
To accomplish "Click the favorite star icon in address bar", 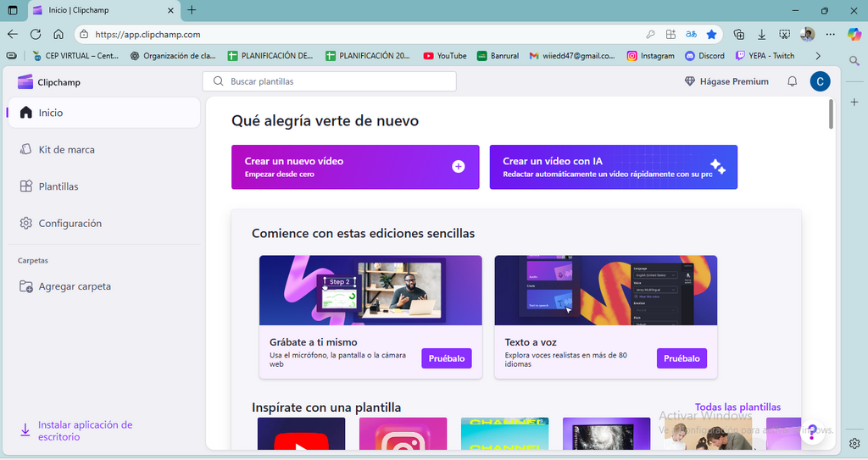I will (x=711, y=35).
